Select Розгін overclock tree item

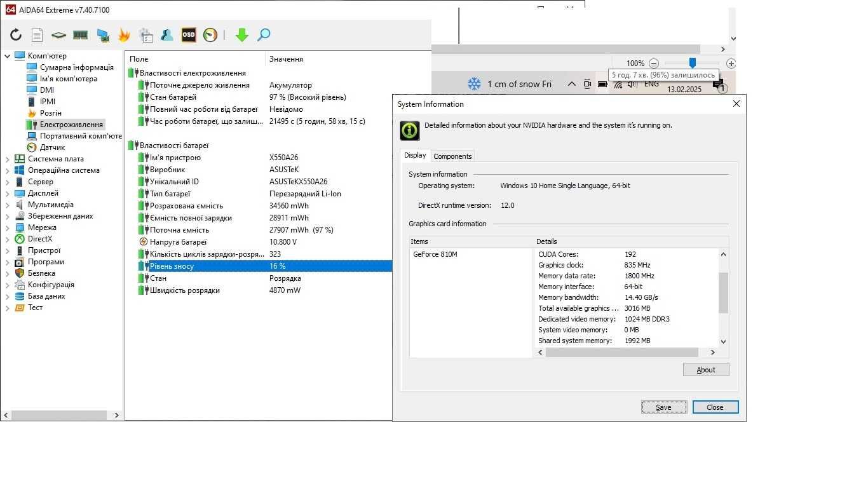pyautogui.click(x=51, y=113)
